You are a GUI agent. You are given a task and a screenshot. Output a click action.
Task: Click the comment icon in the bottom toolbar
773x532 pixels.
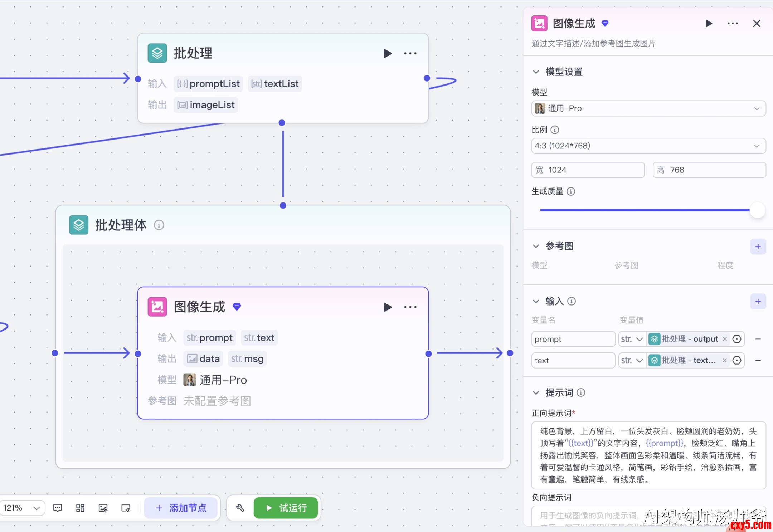pyautogui.click(x=57, y=508)
